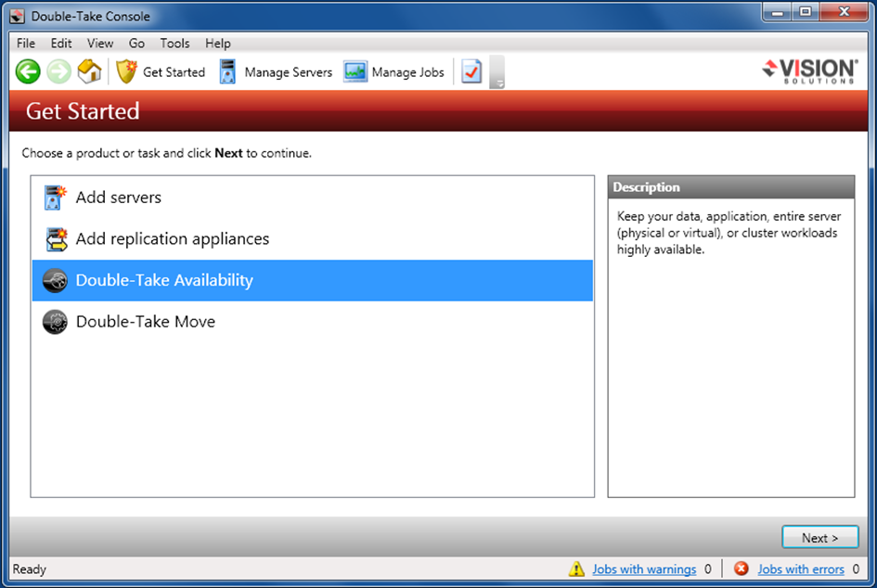877x588 pixels.
Task: Click the red error circle icon
Action: [742, 569]
